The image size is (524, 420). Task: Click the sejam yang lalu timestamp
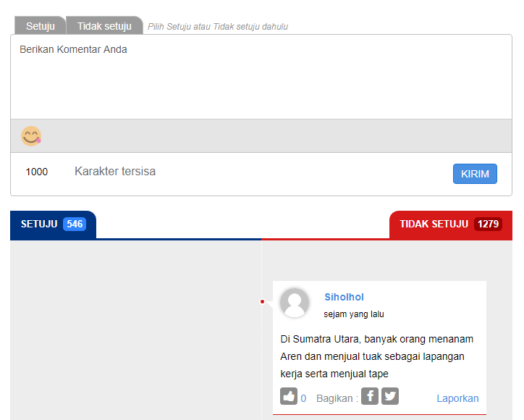(x=354, y=314)
